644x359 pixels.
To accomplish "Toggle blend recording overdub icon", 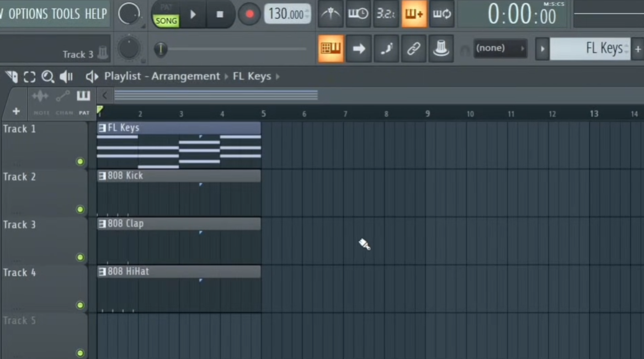I will [414, 14].
